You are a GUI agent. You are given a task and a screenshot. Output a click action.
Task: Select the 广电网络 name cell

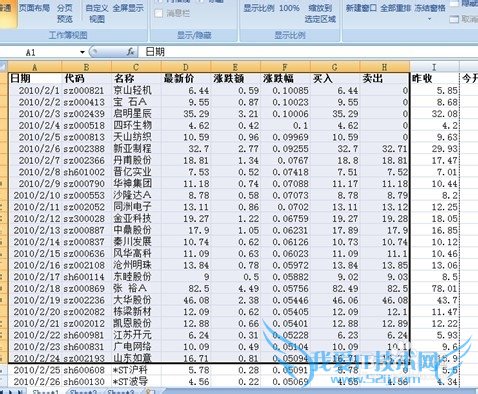coord(136,347)
